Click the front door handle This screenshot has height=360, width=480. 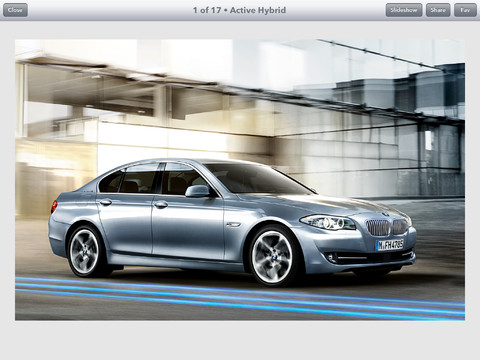point(161,204)
